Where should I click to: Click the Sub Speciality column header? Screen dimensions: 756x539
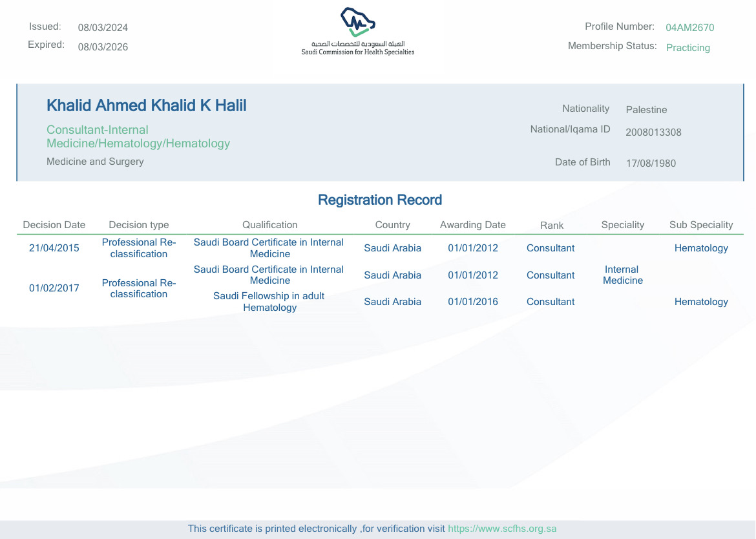(x=701, y=225)
